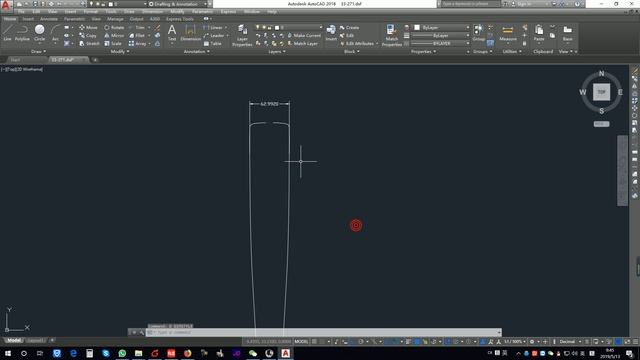
Task: Open the Drafting & Annotation workspace dropdown
Action: coord(178,4)
